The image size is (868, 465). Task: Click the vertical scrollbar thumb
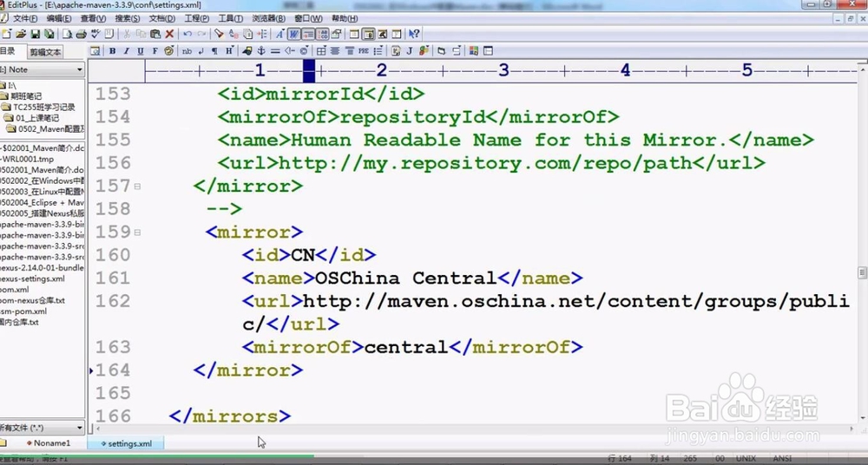tap(861, 272)
